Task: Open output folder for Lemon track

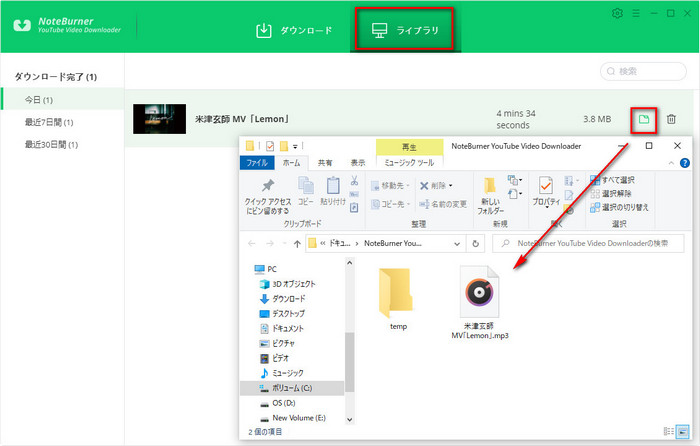Action: tap(643, 120)
